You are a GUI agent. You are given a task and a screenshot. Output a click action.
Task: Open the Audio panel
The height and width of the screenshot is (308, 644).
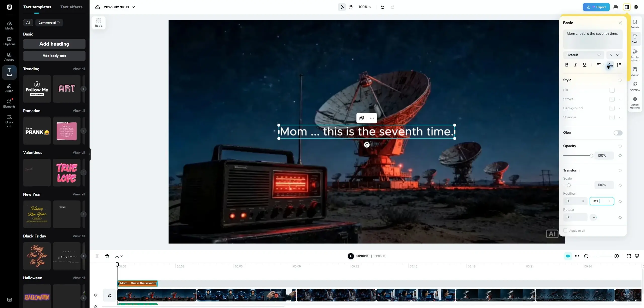[x=9, y=88]
